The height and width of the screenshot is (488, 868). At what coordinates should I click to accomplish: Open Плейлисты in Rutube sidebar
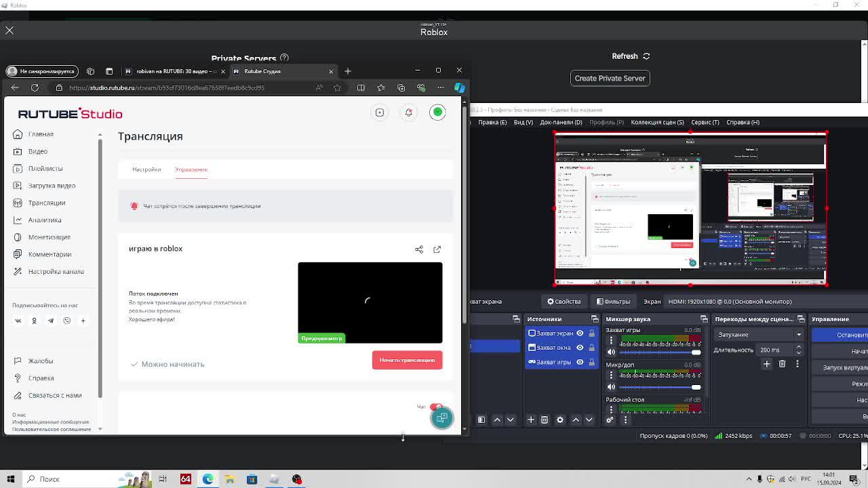45,168
